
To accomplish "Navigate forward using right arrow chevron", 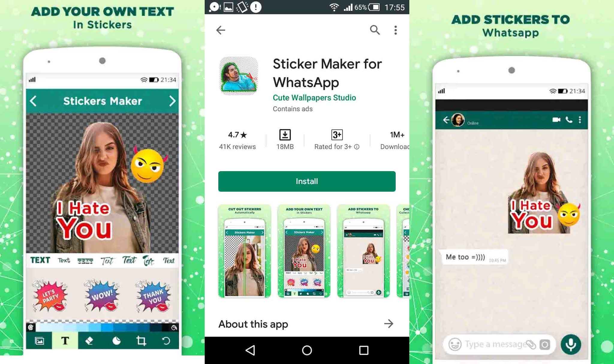I will [x=172, y=100].
